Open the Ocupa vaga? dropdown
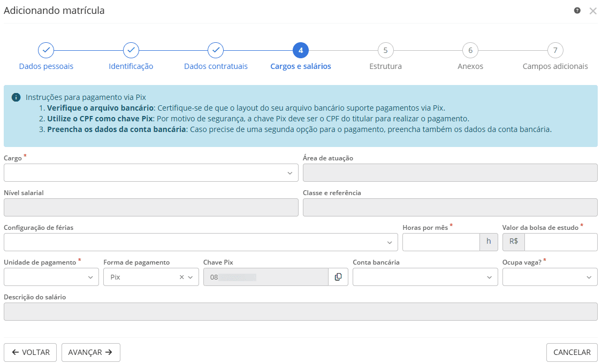Screen dimensions: 602x364 click(x=550, y=277)
